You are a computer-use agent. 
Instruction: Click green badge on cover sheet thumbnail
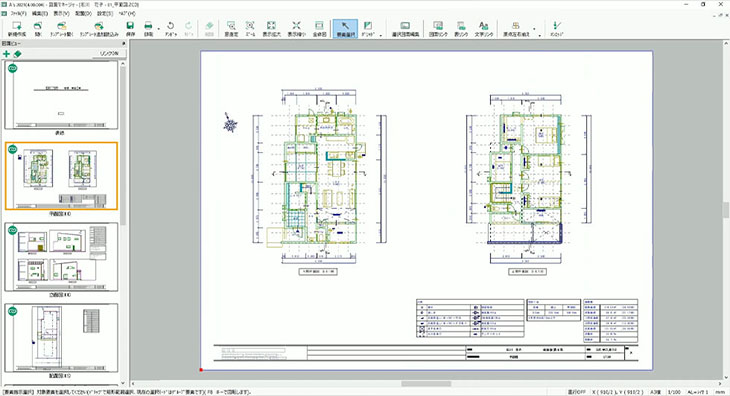click(x=13, y=68)
